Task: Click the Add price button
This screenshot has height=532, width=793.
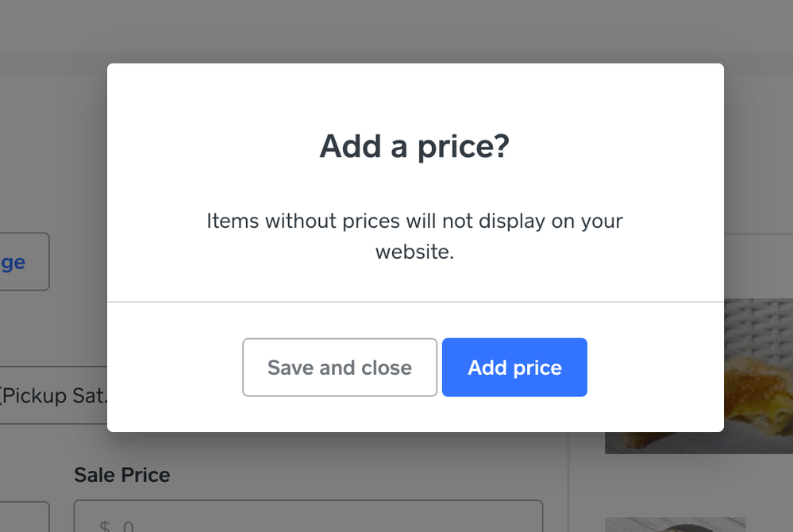Action: tap(514, 368)
